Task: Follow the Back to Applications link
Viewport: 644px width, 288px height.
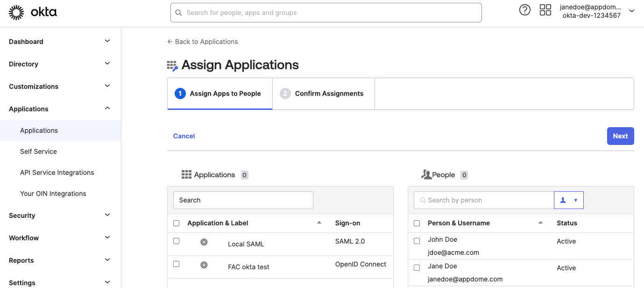Action: point(202,42)
